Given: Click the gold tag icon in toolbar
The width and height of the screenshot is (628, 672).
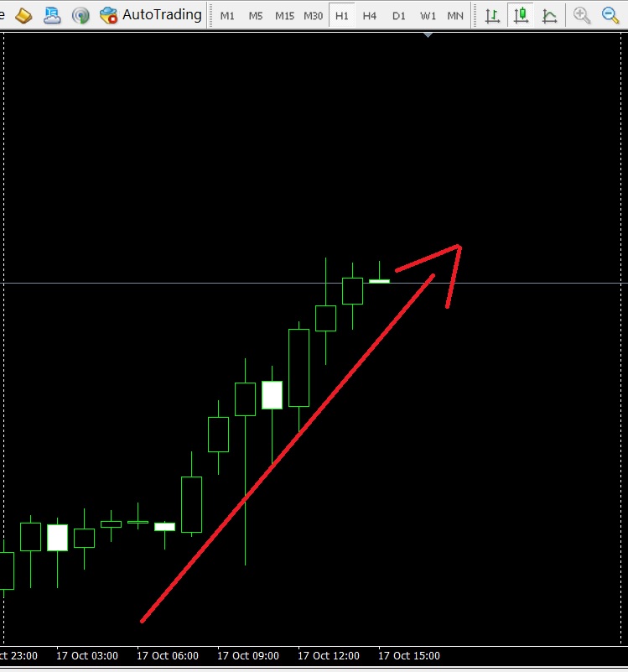Looking at the screenshot, I should pyautogui.click(x=23, y=16).
